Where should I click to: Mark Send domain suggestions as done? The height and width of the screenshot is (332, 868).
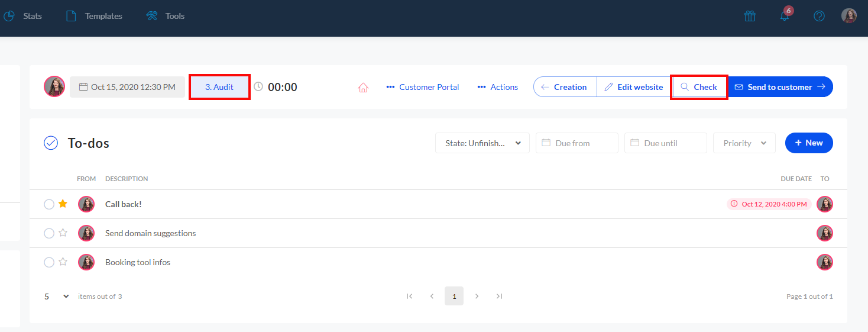coord(49,233)
